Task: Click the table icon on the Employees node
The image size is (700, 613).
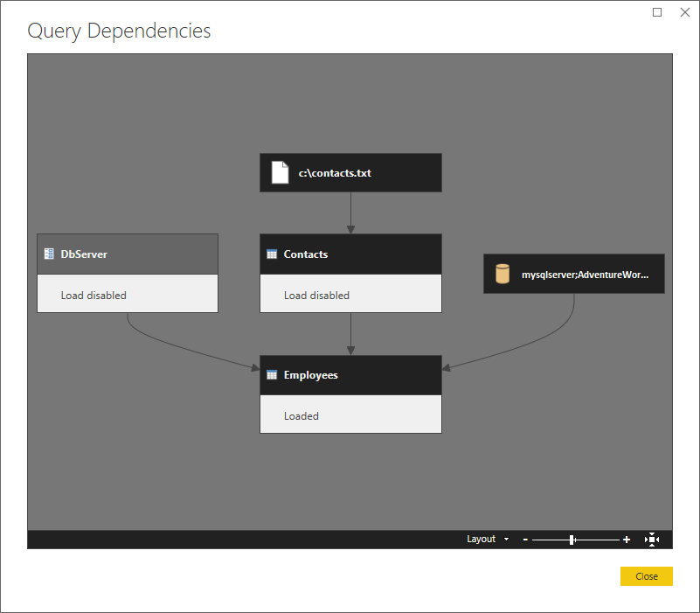Action: [x=272, y=374]
